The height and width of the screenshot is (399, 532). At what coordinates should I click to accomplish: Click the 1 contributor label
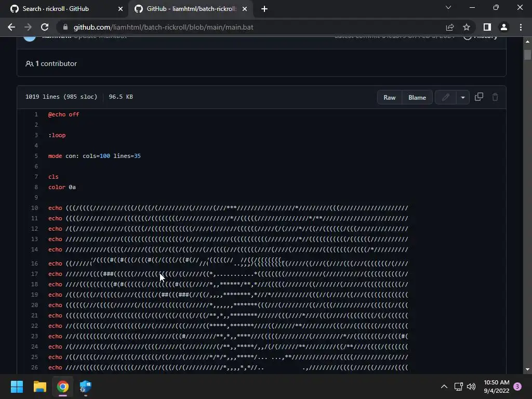click(x=56, y=63)
